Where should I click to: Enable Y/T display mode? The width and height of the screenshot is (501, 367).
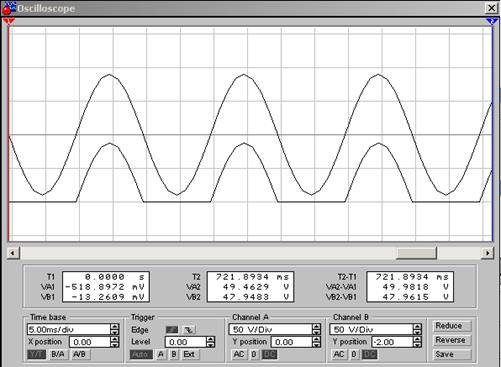pos(36,354)
